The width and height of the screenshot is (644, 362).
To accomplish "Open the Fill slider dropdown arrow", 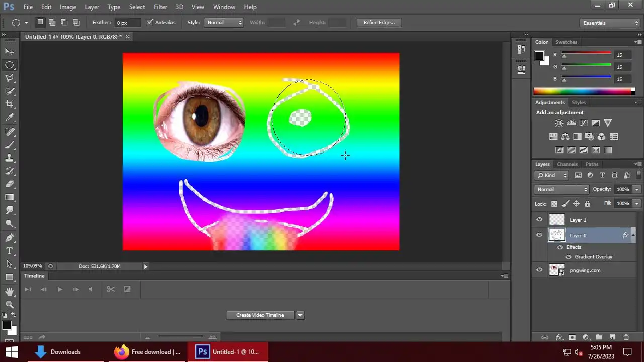I will (637, 204).
